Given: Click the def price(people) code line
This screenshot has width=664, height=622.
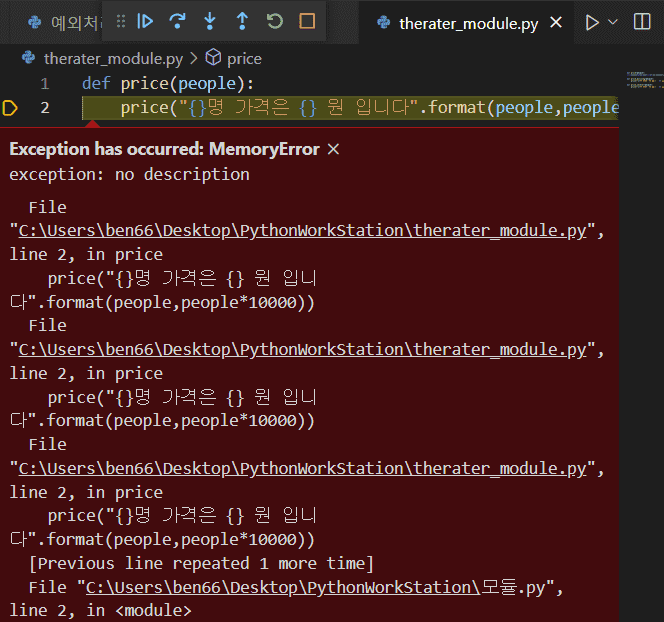Looking at the screenshot, I should coord(168,83).
